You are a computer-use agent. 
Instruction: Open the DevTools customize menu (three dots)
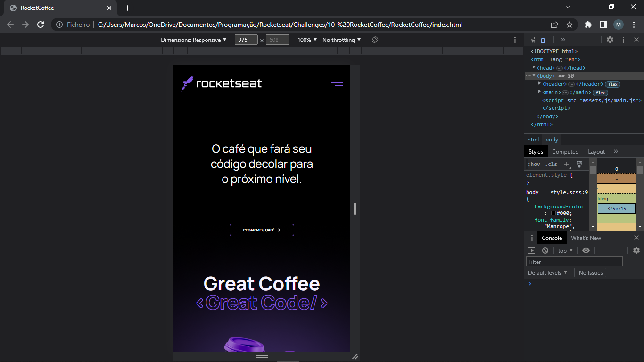pyautogui.click(x=623, y=40)
